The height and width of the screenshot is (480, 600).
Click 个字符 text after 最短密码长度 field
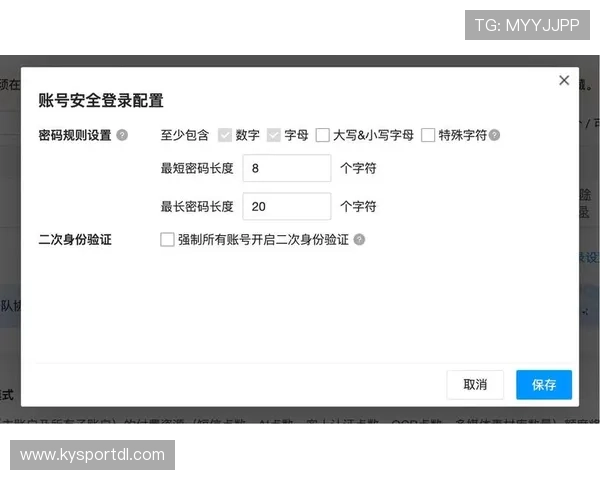coord(358,168)
